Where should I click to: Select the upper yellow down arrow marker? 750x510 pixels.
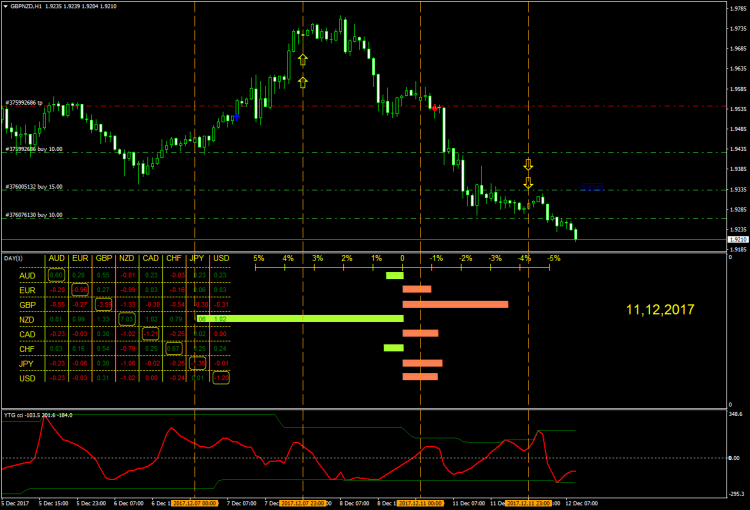[x=528, y=164]
